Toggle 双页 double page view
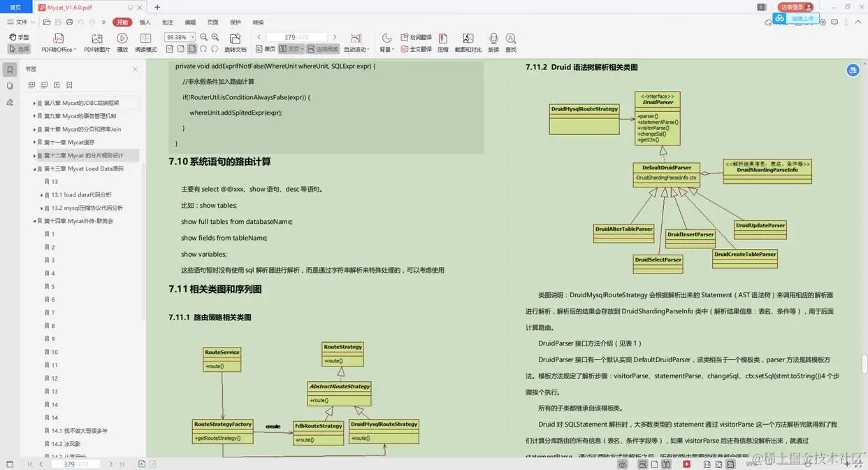868x470 pixels. [291, 49]
